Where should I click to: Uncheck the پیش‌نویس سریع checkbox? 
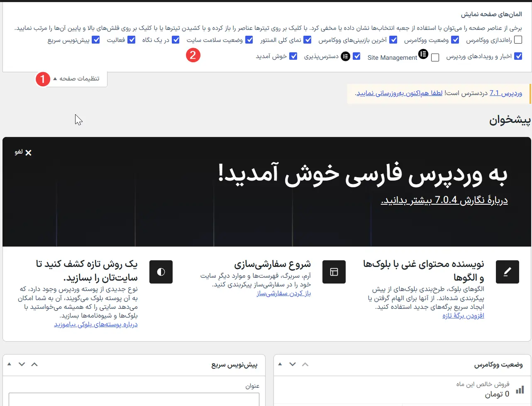pos(96,40)
